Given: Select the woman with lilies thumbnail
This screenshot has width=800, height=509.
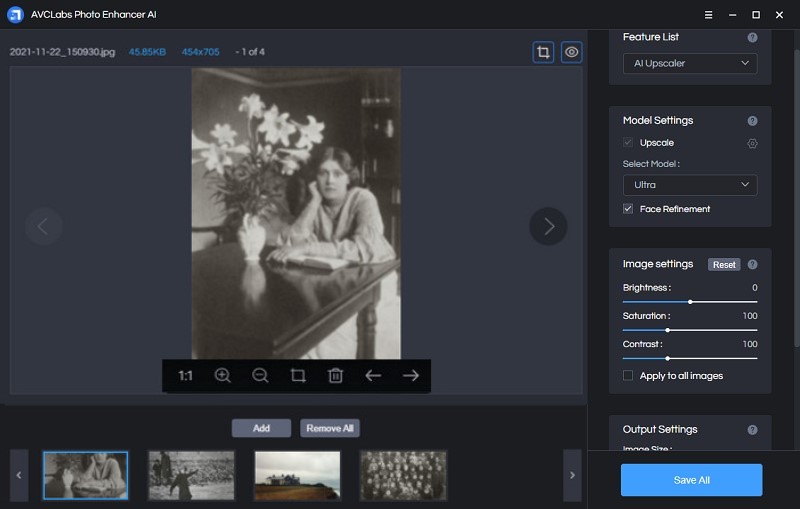Looking at the screenshot, I should [x=85, y=475].
